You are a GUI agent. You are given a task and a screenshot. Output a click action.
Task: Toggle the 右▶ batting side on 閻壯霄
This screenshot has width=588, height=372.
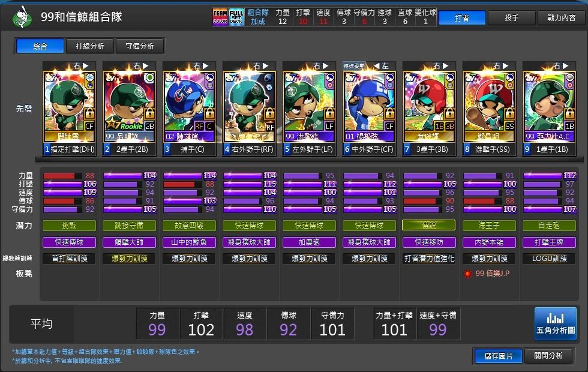tap(80, 65)
